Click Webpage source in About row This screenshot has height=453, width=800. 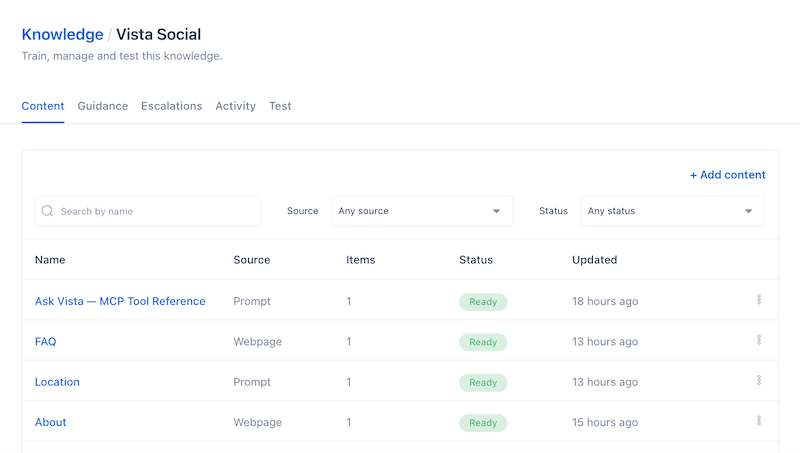pos(258,422)
